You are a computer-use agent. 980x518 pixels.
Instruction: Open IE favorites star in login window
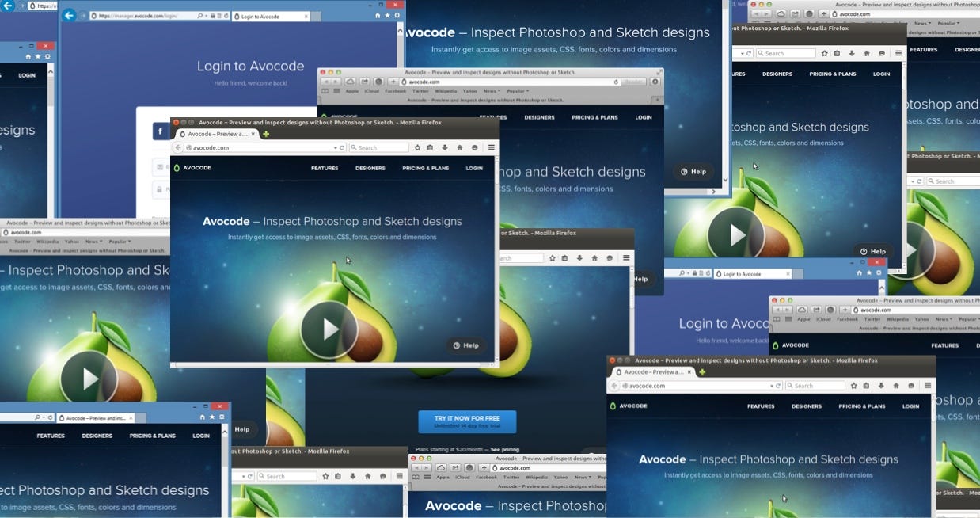(x=387, y=16)
